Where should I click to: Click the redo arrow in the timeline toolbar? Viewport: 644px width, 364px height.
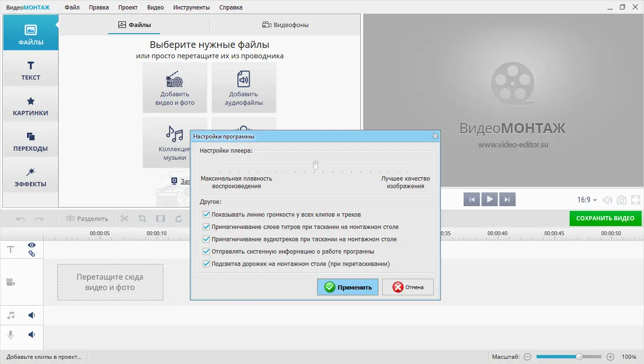pos(39,218)
